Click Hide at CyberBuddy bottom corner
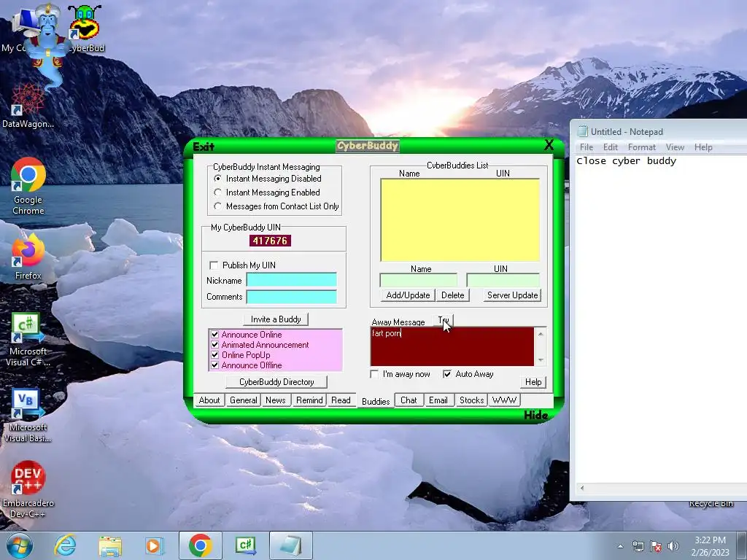The width and height of the screenshot is (747, 560). coord(536,415)
